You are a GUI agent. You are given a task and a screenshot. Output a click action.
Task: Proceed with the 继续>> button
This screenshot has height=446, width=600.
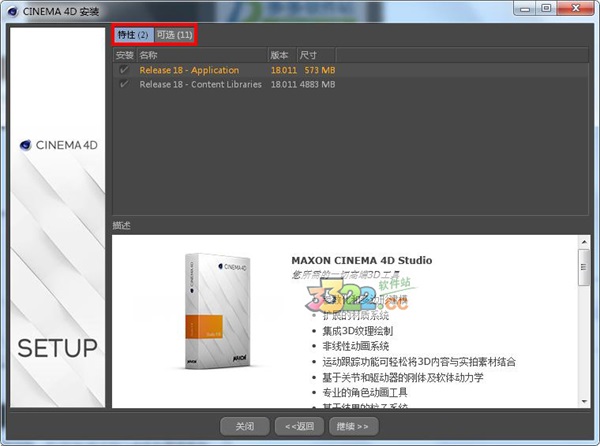point(354,426)
